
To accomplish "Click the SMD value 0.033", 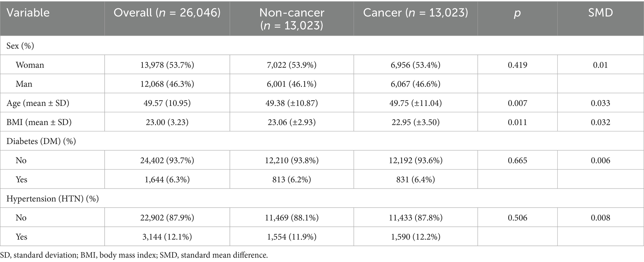I will coord(600,103).
